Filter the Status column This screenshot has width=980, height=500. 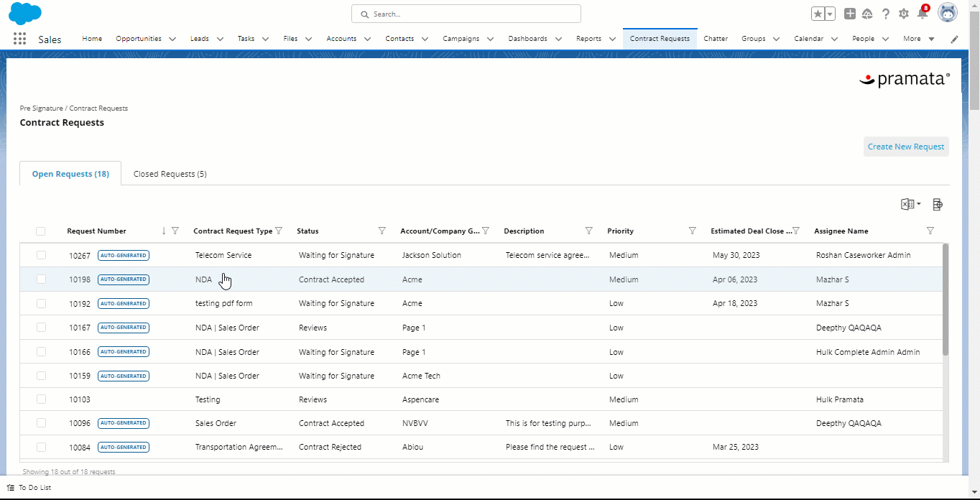tap(382, 231)
